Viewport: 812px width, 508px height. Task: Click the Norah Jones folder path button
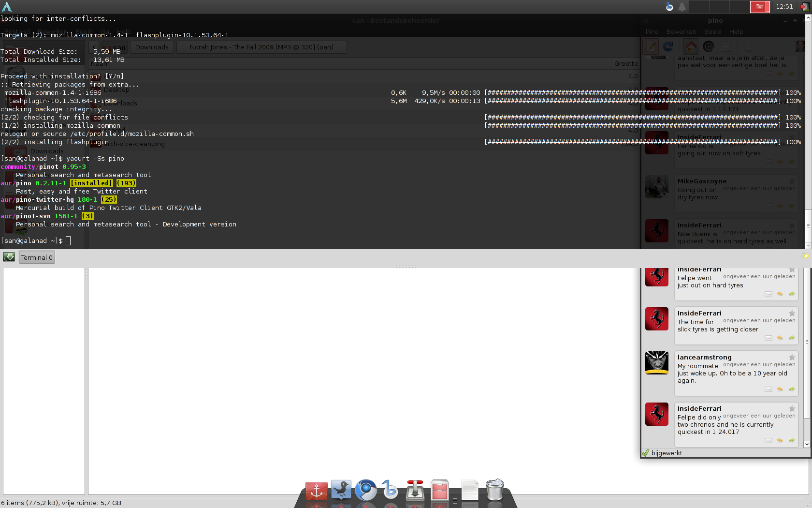click(261, 47)
